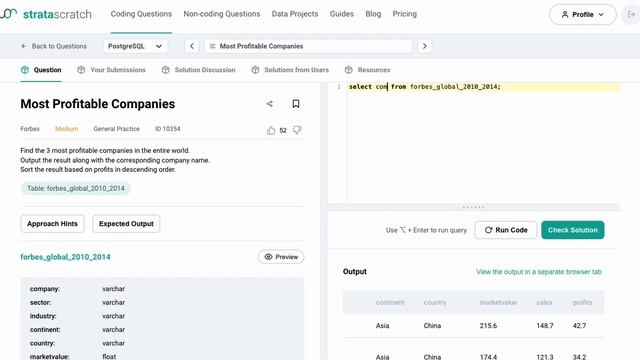This screenshot has height=360, width=640.
Task: Click the continent: field in the schema
Action: tap(45, 329)
